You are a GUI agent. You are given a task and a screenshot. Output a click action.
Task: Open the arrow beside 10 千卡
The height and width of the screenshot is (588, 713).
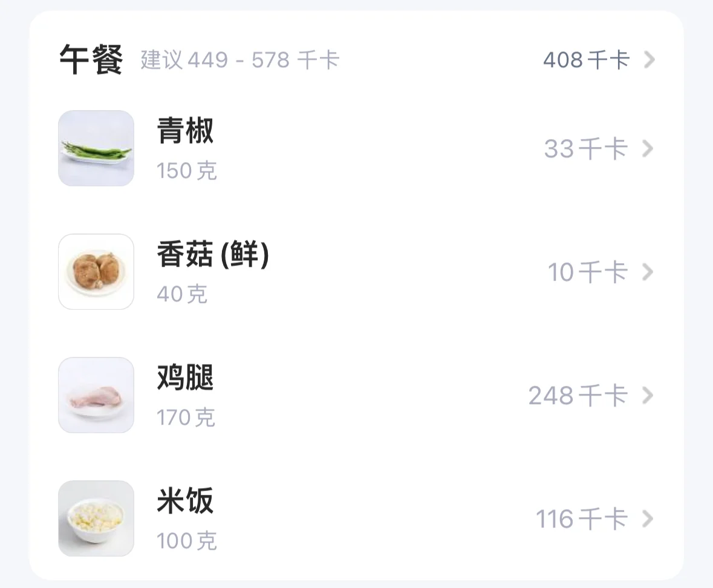648,272
